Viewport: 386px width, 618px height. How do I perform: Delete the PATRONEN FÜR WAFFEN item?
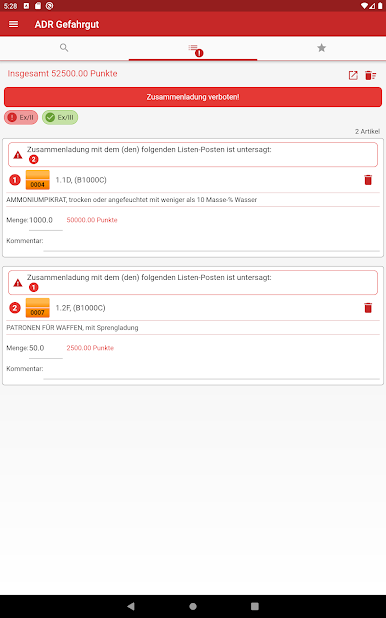[x=368, y=308]
